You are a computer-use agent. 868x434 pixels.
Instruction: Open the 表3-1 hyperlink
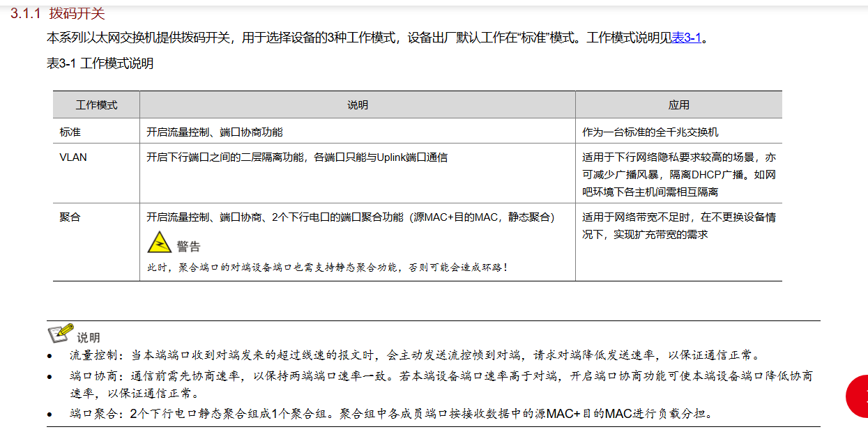pos(686,38)
